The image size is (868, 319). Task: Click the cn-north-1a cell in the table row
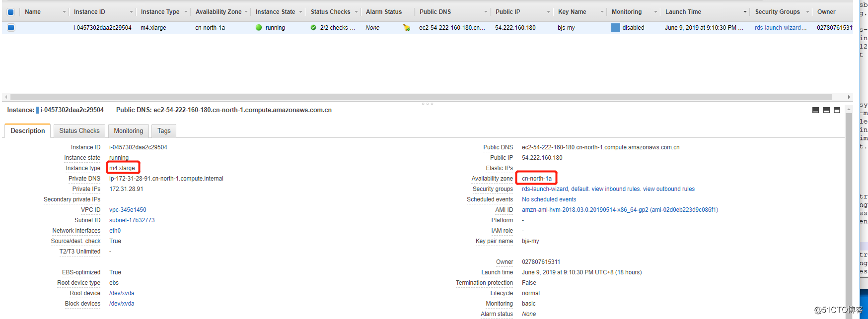click(210, 28)
